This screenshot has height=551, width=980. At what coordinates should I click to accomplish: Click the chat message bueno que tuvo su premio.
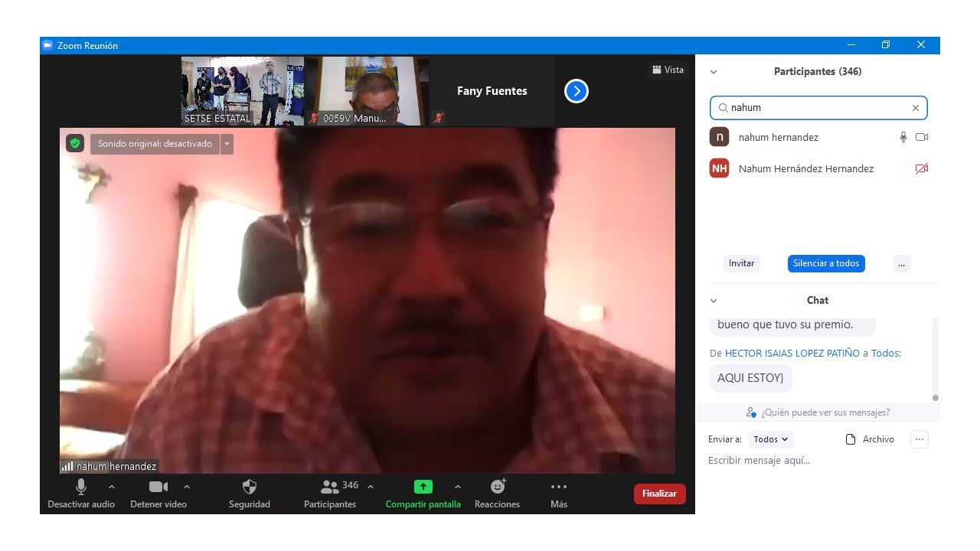792,325
